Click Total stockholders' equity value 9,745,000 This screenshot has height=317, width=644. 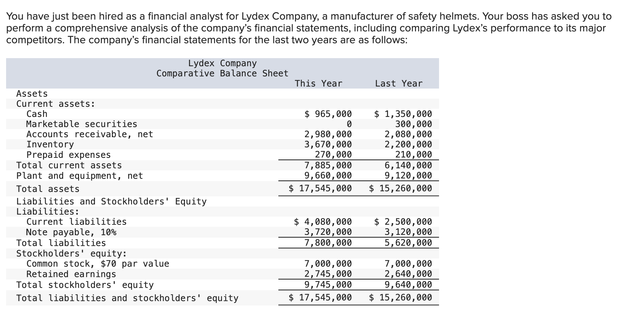[x=328, y=285]
